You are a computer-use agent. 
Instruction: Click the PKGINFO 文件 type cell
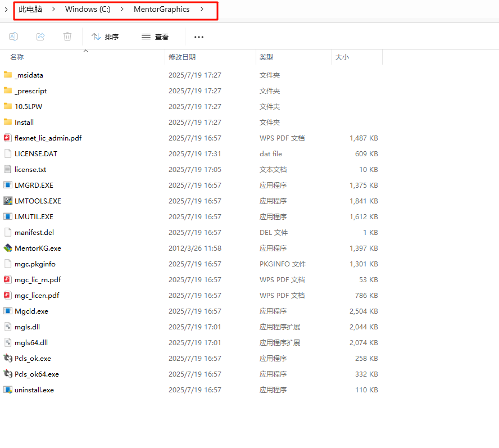283,264
